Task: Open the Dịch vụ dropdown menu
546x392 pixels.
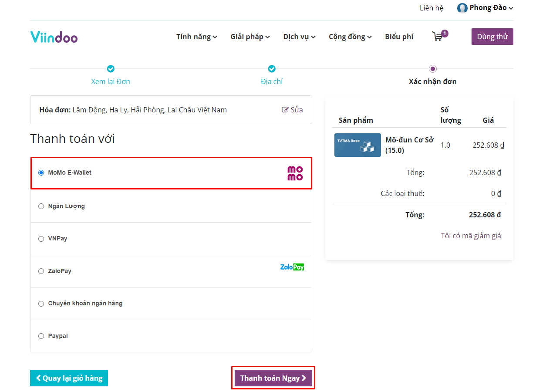Action: coord(300,37)
